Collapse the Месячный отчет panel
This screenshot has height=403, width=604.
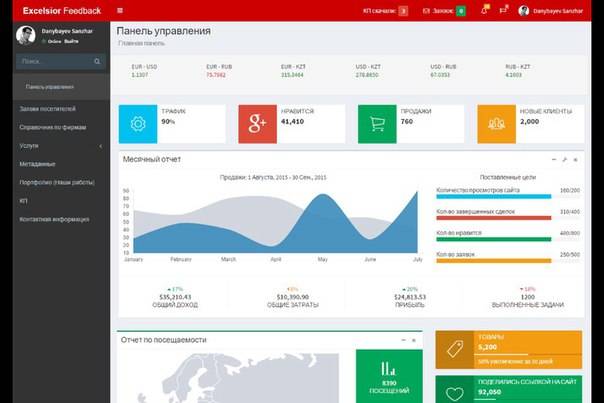554,160
